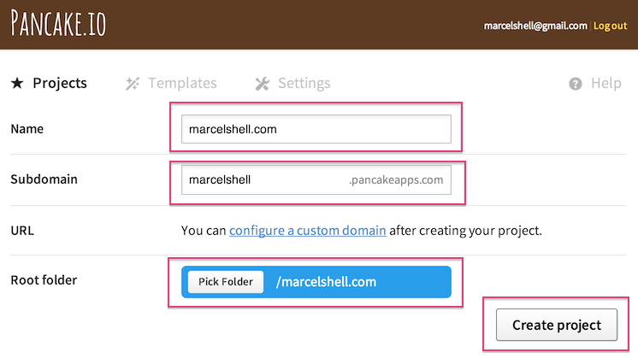Go to the Settings tab
Screen dimensions: 638x364
click(x=304, y=83)
